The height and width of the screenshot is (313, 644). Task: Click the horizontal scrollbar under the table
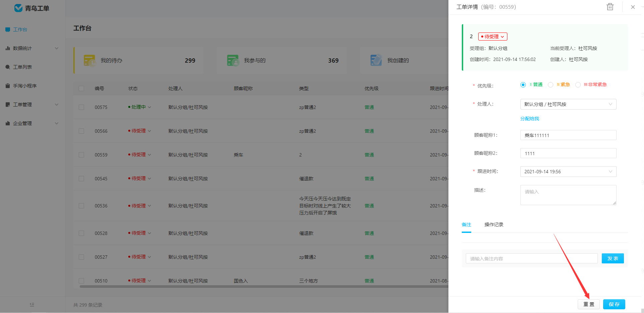[264, 287]
